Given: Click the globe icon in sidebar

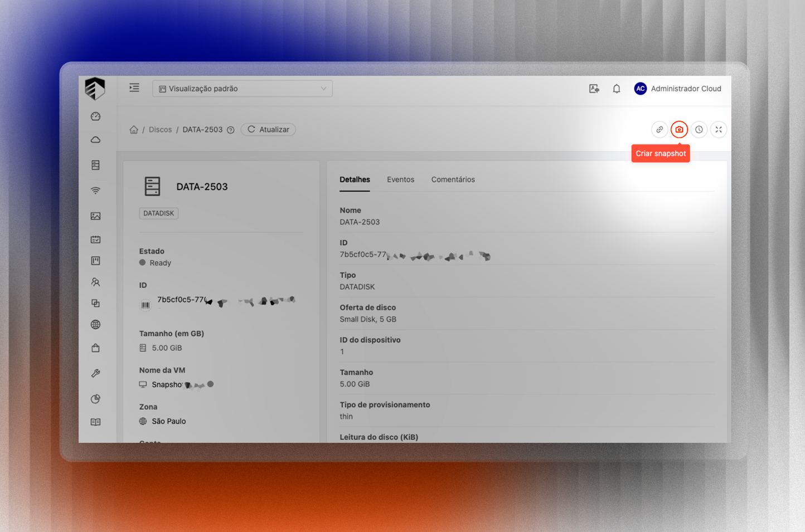Looking at the screenshot, I should point(96,325).
